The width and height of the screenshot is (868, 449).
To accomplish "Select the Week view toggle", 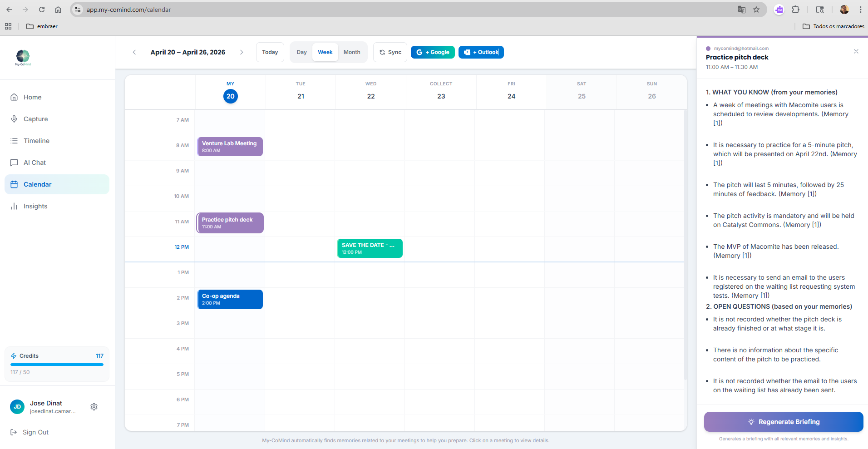I will tap(325, 52).
